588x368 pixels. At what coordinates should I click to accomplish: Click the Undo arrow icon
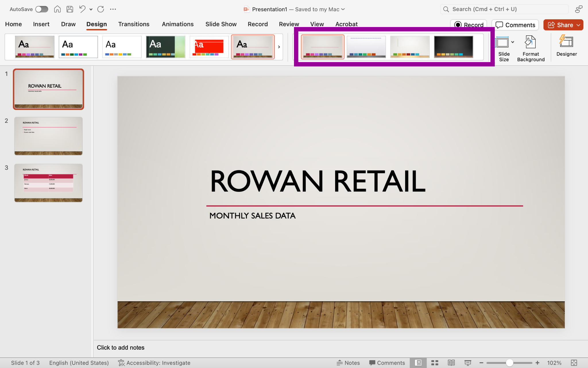coord(82,9)
